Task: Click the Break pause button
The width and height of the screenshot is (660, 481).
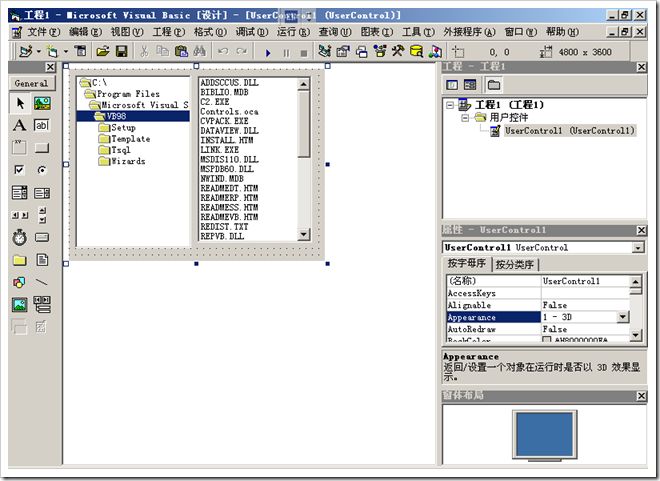Action: point(286,53)
